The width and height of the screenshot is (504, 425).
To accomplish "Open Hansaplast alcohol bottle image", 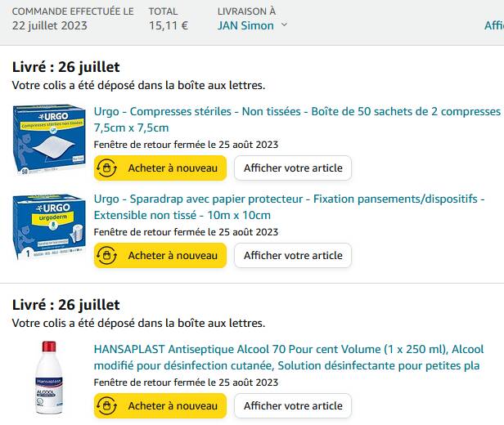I will click(49, 378).
